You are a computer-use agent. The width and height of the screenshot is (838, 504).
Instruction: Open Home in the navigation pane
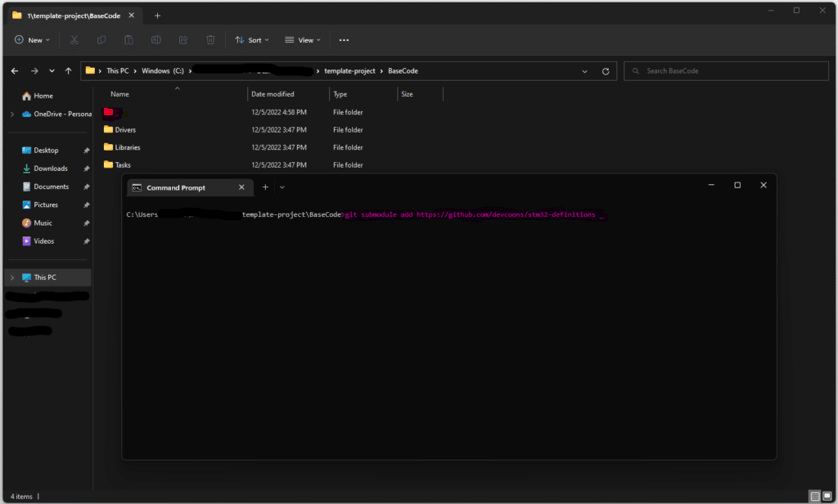point(38,96)
